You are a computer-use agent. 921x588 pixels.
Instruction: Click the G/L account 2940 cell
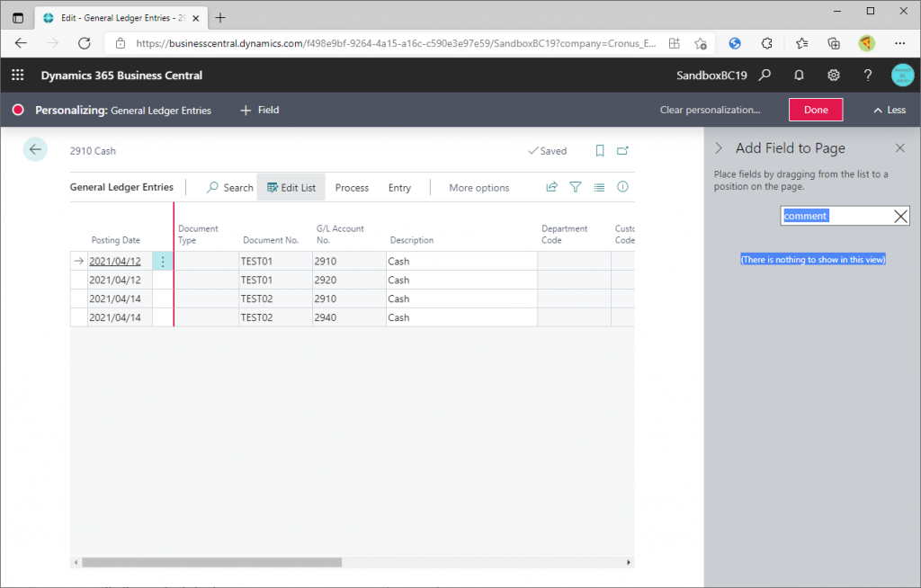pos(349,317)
